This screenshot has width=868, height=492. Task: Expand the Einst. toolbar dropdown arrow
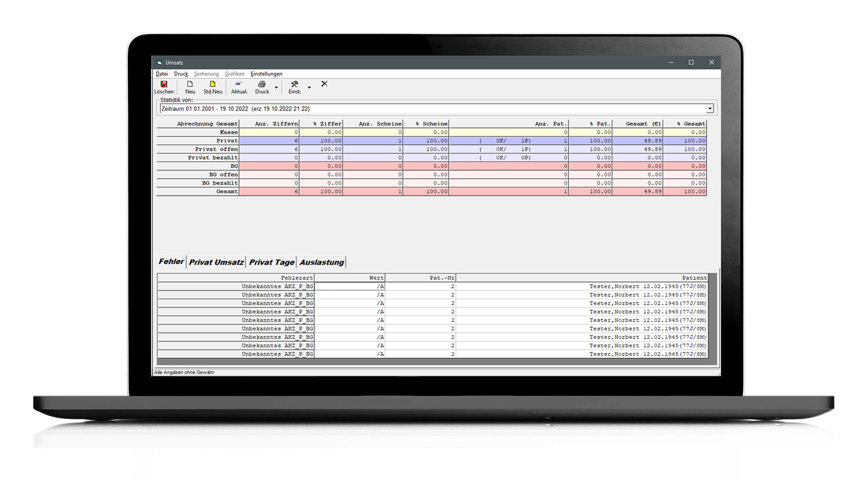pyautogui.click(x=309, y=88)
